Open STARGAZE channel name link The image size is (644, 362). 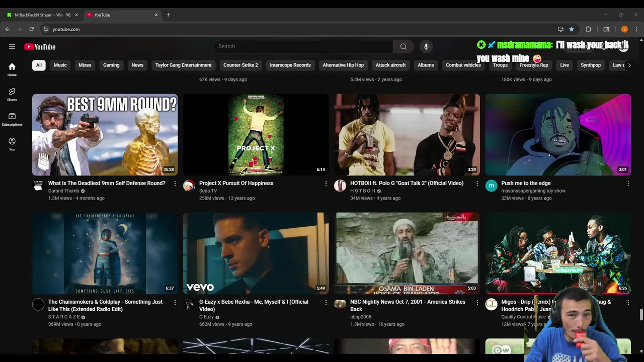coord(64,317)
